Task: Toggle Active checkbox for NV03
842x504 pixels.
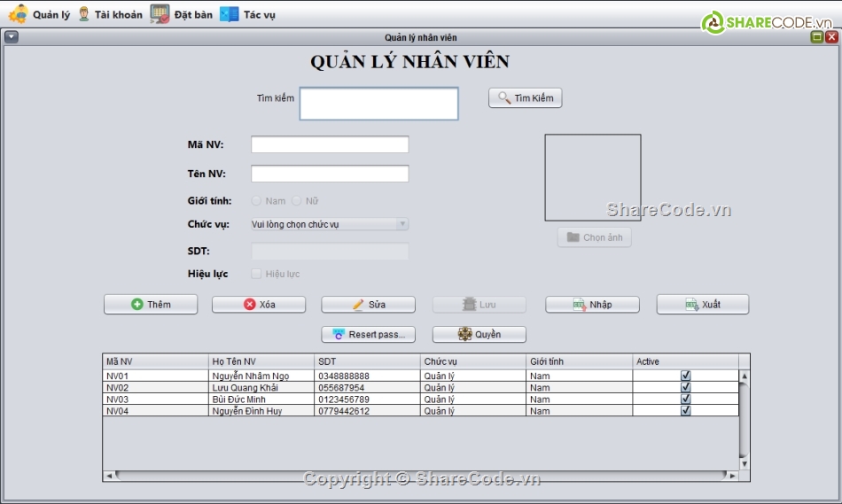Action: (685, 399)
